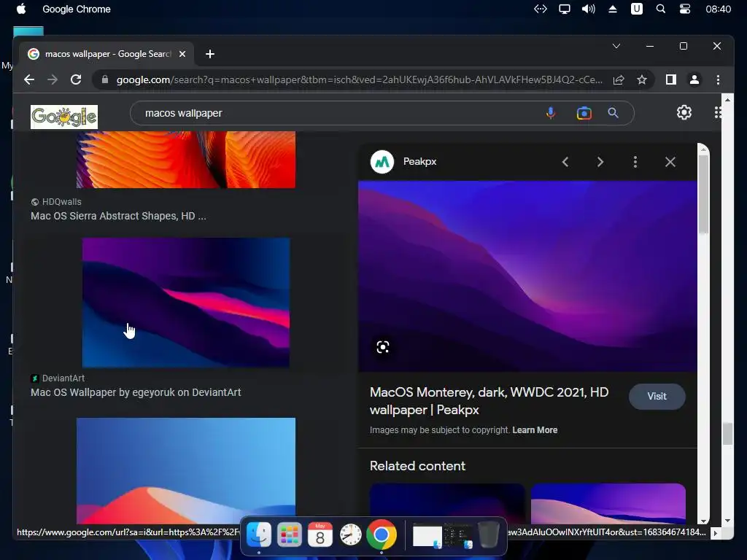
Task: Go to the Google doodle logo
Action: click(x=64, y=117)
